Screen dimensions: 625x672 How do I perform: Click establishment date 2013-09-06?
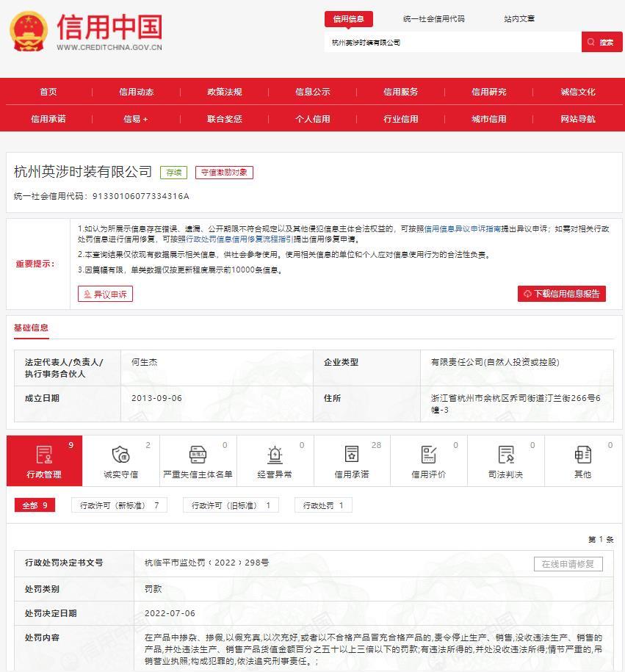157,398
